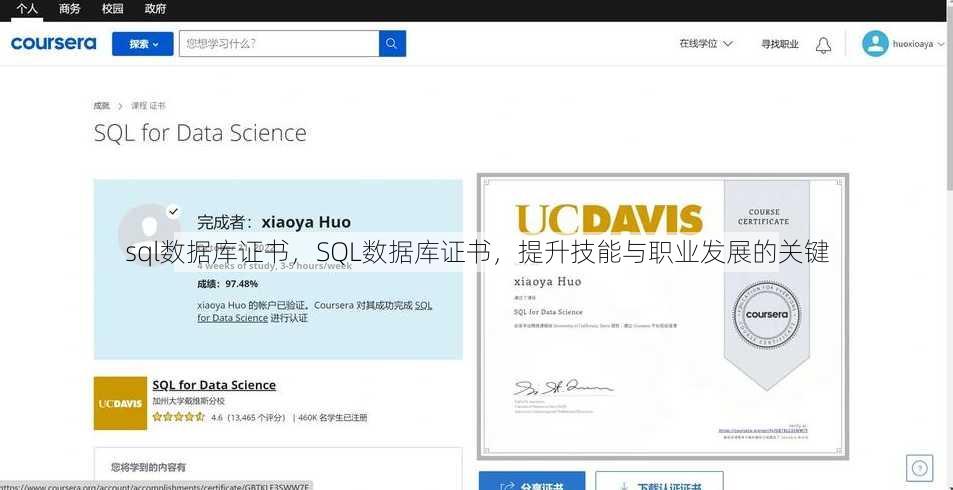Switch to the 校园 tab
The height and width of the screenshot is (490, 953).
click(112, 9)
